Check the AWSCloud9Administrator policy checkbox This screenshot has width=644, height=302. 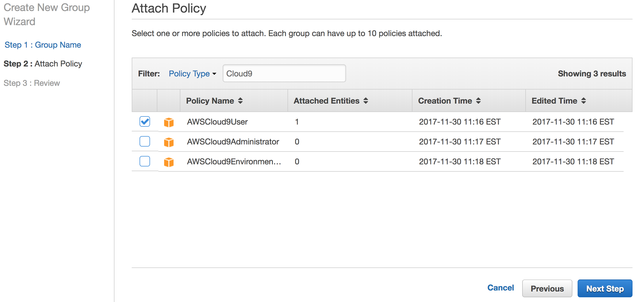click(x=145, y=141)
